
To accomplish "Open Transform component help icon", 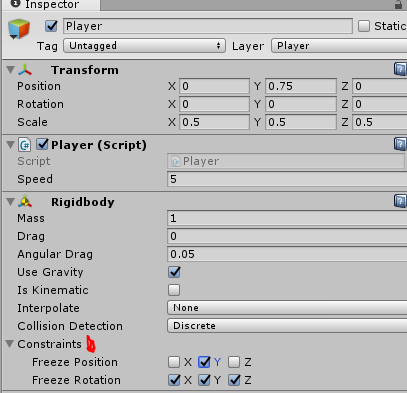I will tap(400, 69).
